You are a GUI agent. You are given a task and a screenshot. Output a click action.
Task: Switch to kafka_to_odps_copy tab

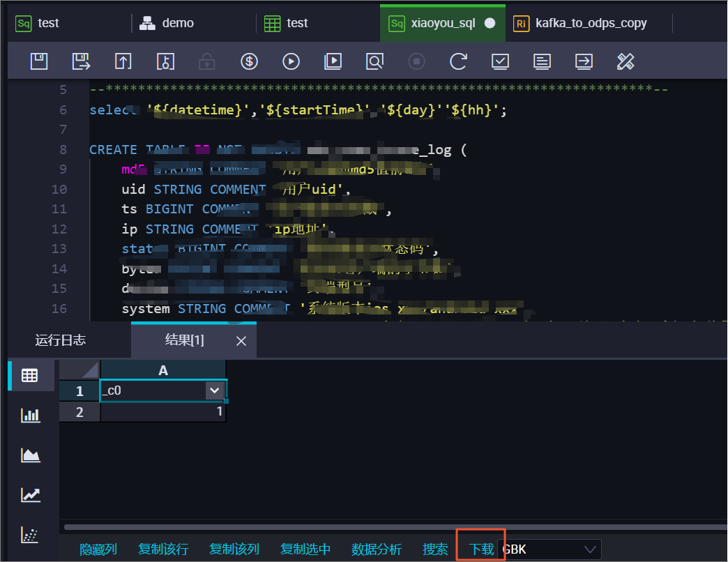tap(590, 23)
